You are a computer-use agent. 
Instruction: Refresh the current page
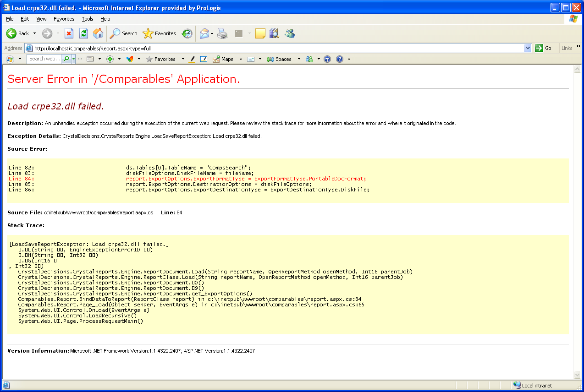pyautogui.click(x=83, y=33)
